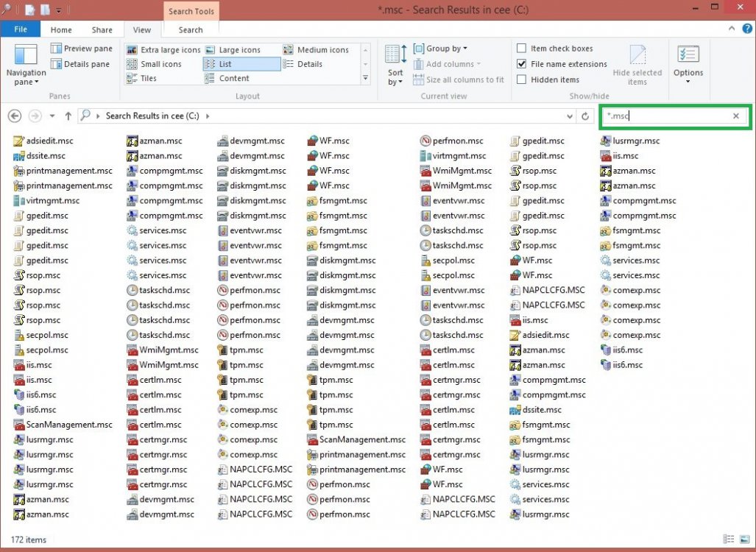Switch to the Share tab
756x552 pixels.
102,30
